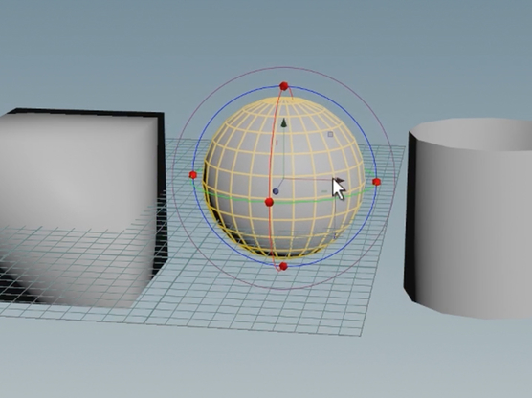
Task: Click the red handle dot atop the sphere
Action: tap(284, 86)
